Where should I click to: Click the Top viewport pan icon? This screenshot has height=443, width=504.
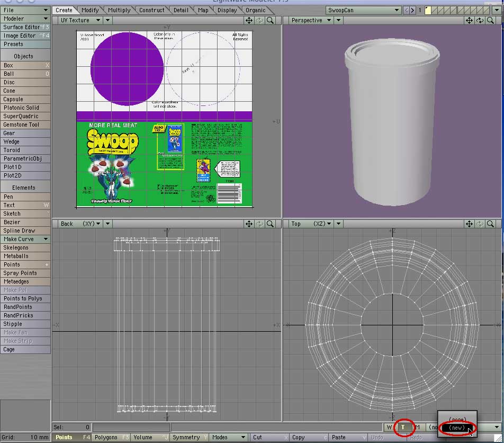pyautogui.click(x=469, y=224)
